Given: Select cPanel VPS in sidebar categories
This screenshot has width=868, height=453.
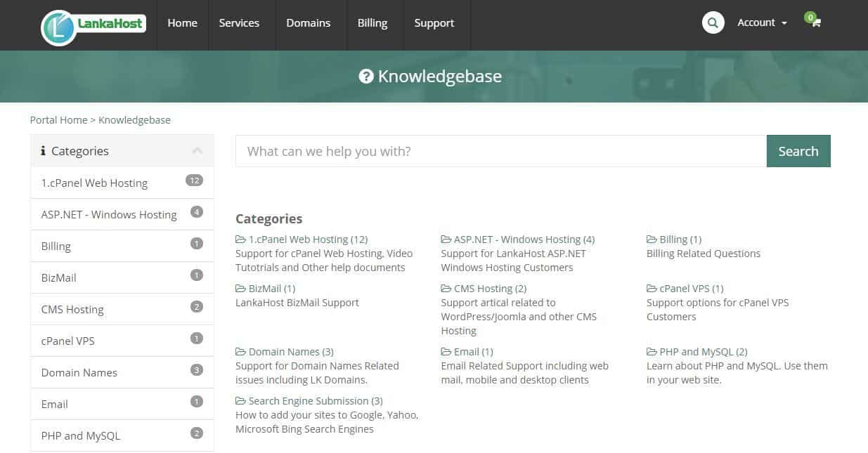Looking at the screenshot, I should click(122, 341).
